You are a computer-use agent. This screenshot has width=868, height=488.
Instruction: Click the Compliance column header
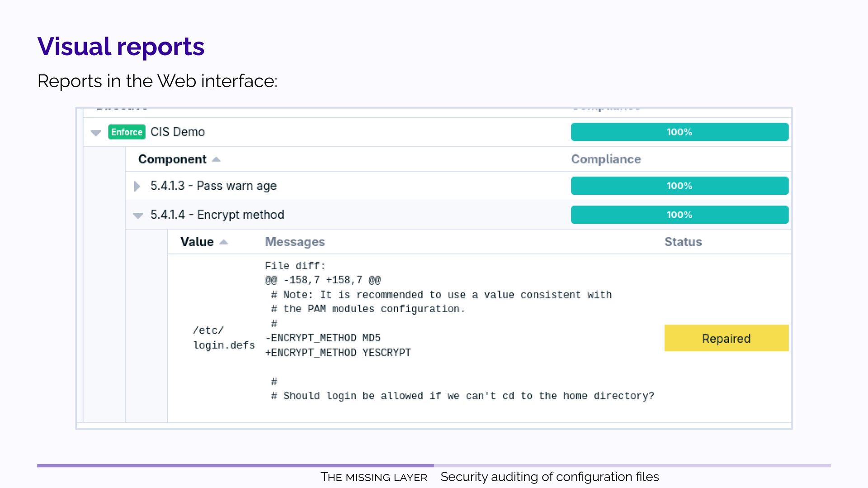pyautogui.click(x=605, y=159)
